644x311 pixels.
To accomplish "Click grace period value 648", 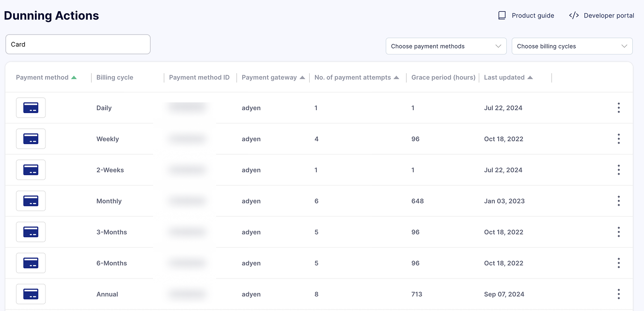I will [x=418, y=201].
